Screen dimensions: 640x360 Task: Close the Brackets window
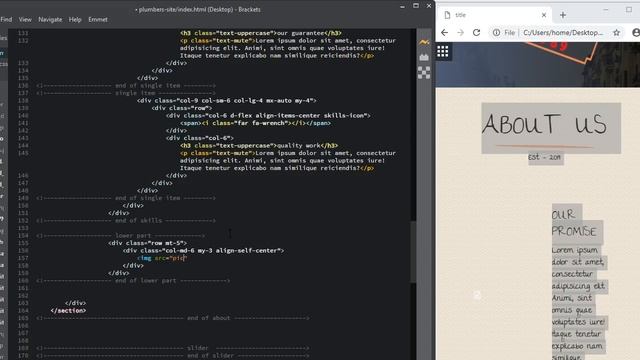coord(429,6)
